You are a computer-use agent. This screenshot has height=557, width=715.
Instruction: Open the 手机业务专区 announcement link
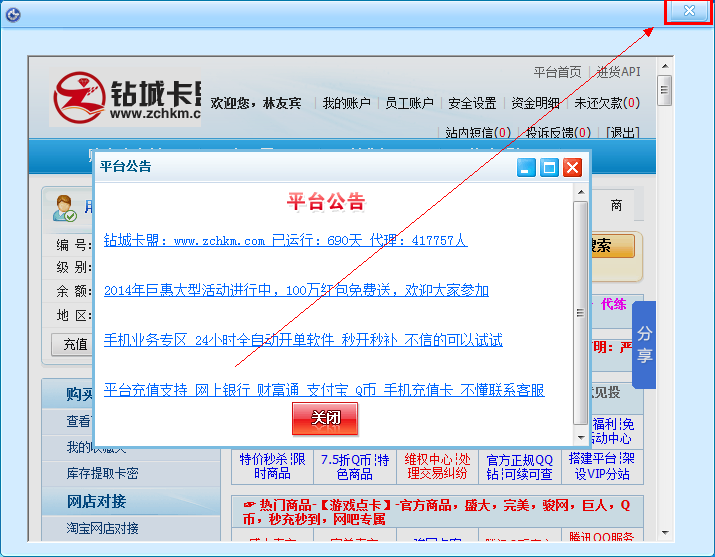[x=303, y=340]
